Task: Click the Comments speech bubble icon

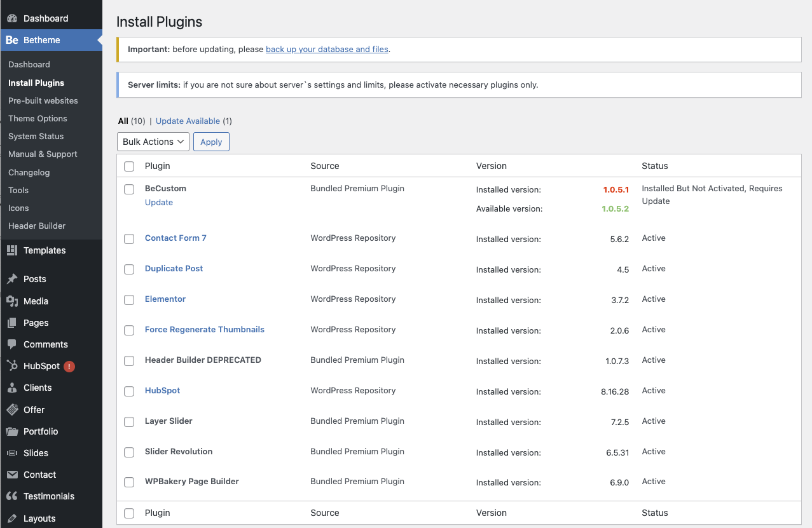Action: [x=12, y=344]
